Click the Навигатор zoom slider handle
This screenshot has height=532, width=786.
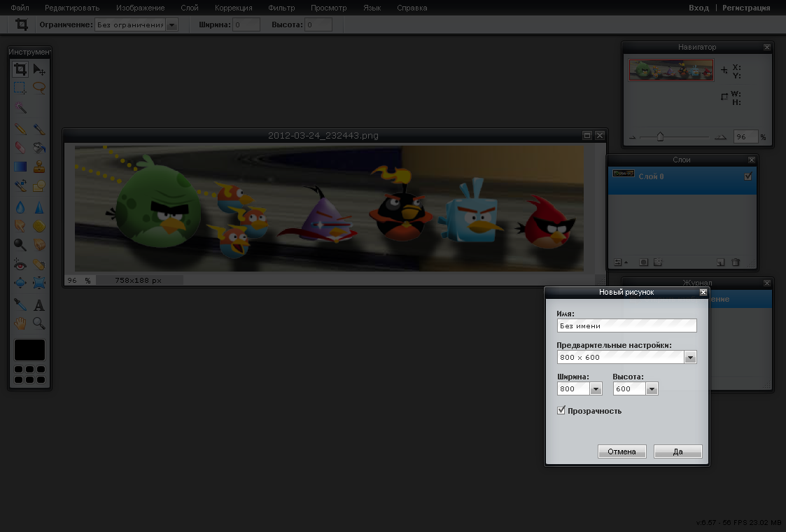660,136
